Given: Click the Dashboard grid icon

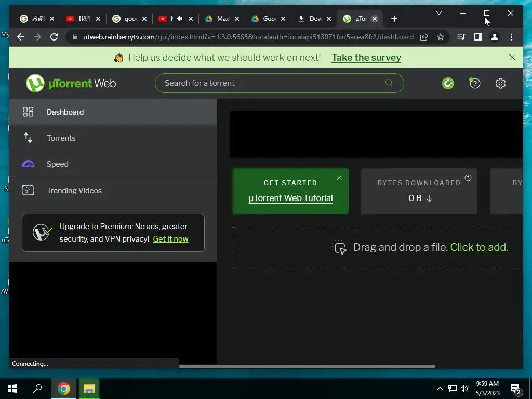Looking at the screenshot, I should [x=28, y=112].
